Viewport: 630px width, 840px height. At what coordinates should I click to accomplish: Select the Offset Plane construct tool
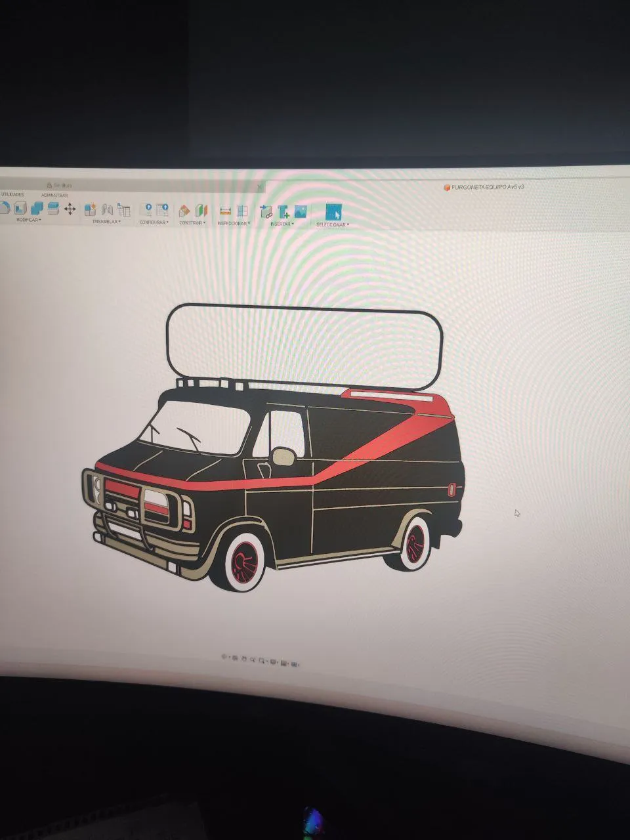pos(184,211)
